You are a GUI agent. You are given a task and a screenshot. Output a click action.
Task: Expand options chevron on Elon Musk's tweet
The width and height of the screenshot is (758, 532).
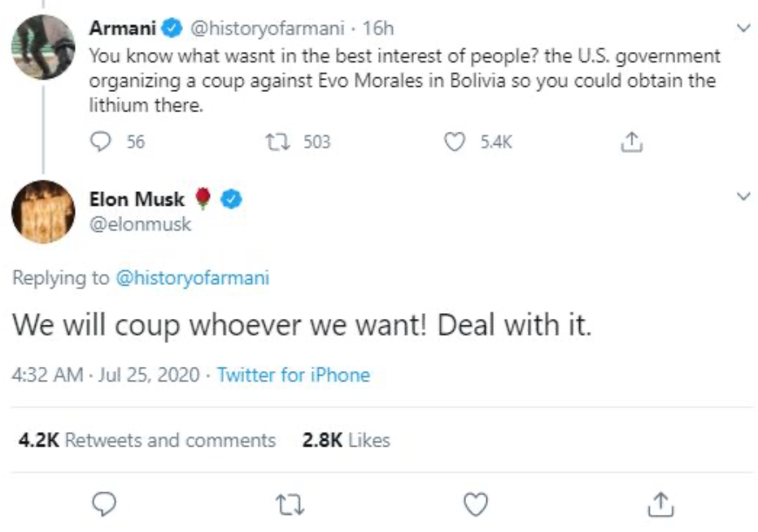coord(742,197)
